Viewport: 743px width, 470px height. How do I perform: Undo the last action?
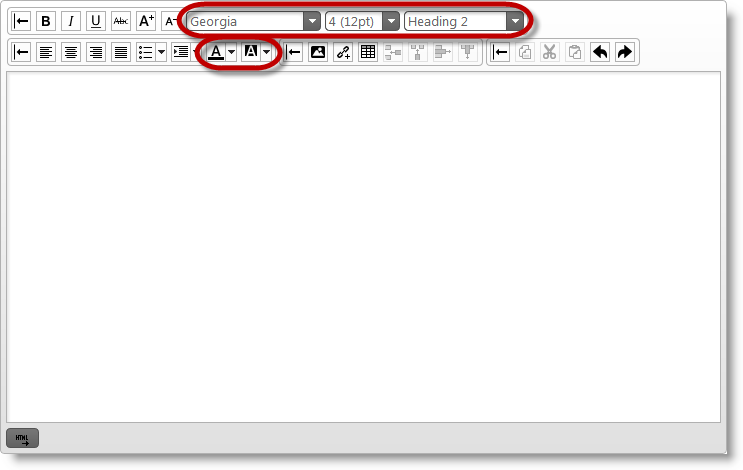(x=600, y=52)
